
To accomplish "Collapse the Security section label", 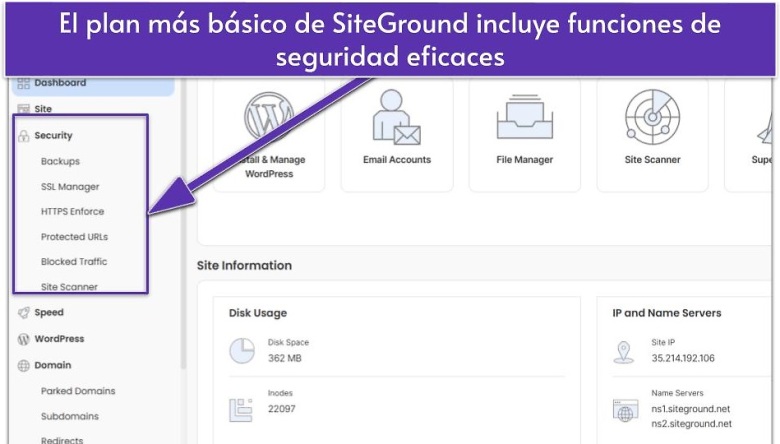I will (53, 135).
